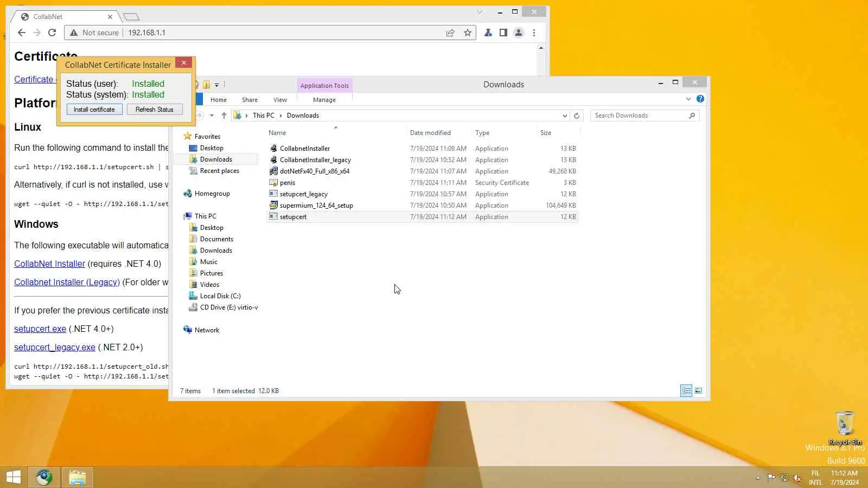This screenshot has width=868, height=488.
Task: Share this page from the address bar
Action: point(450,33)
